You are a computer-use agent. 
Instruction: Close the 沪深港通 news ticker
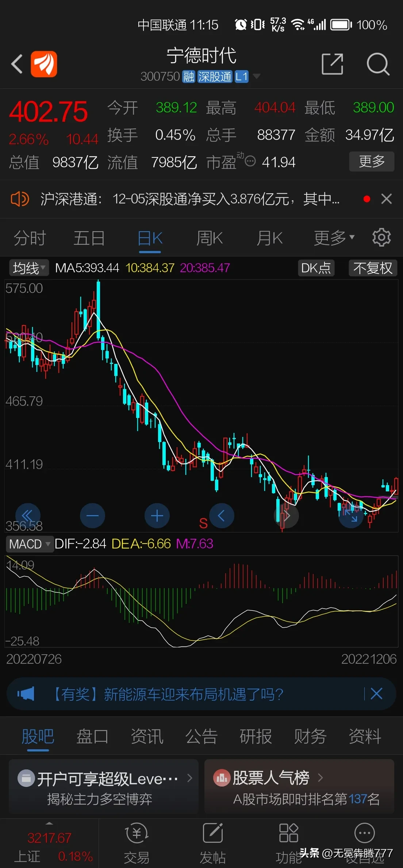[x=386, y=199]
